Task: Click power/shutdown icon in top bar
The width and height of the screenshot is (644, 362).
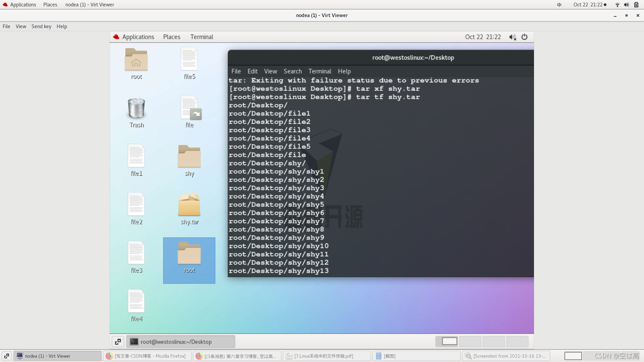Action: (524, 37)
